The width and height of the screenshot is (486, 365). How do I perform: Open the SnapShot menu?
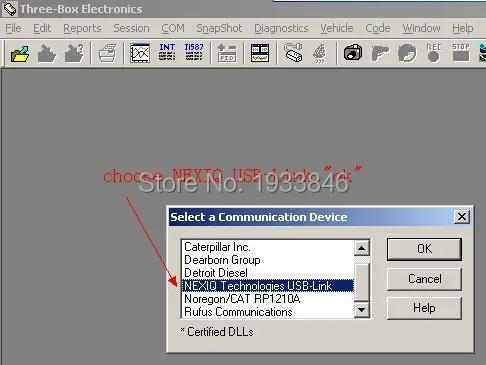tap(219, 28)
